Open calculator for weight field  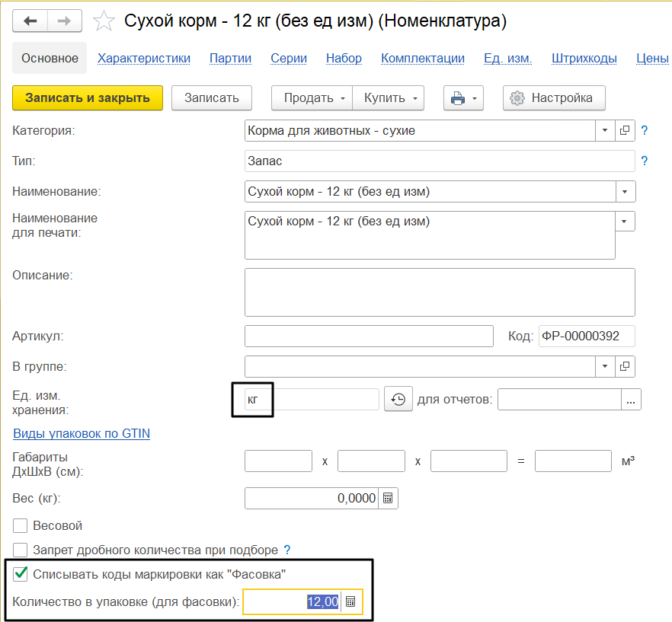click(x=388, y=498)
